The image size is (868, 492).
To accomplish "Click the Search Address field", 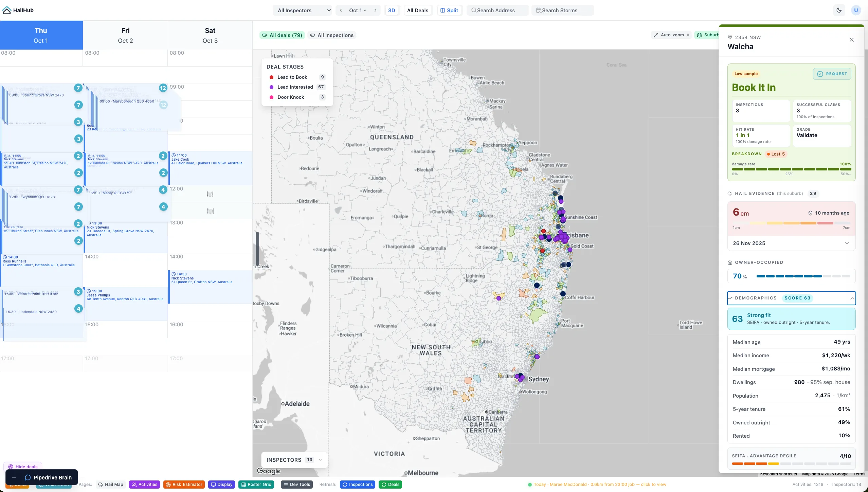I will (498, 10).
